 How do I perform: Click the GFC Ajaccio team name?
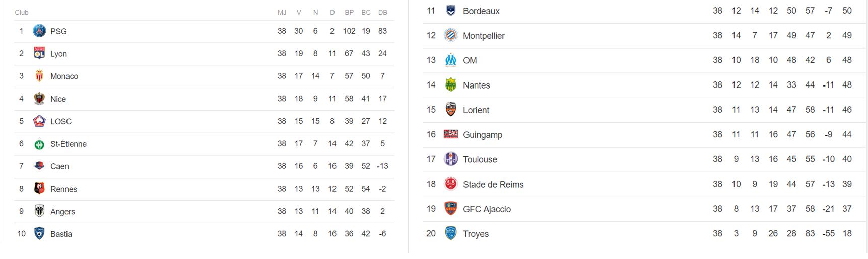point(487,209)
